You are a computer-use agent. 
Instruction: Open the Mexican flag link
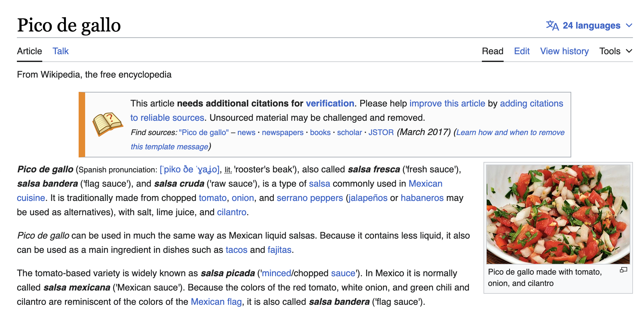216,302
